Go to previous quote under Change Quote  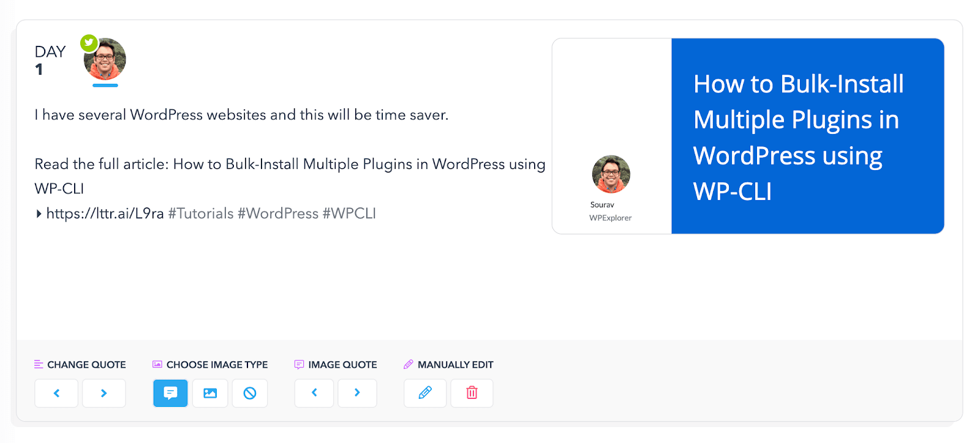click(56, 393)
